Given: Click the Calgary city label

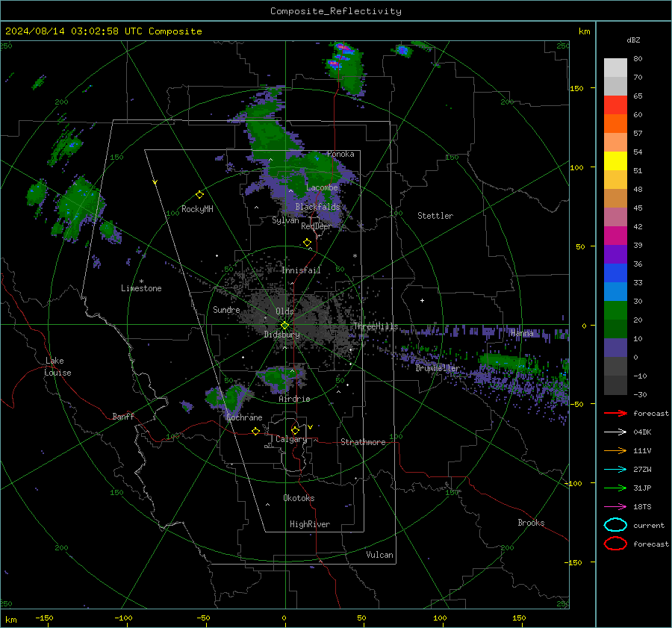Looking at the screenshot, I should (291, 439).
